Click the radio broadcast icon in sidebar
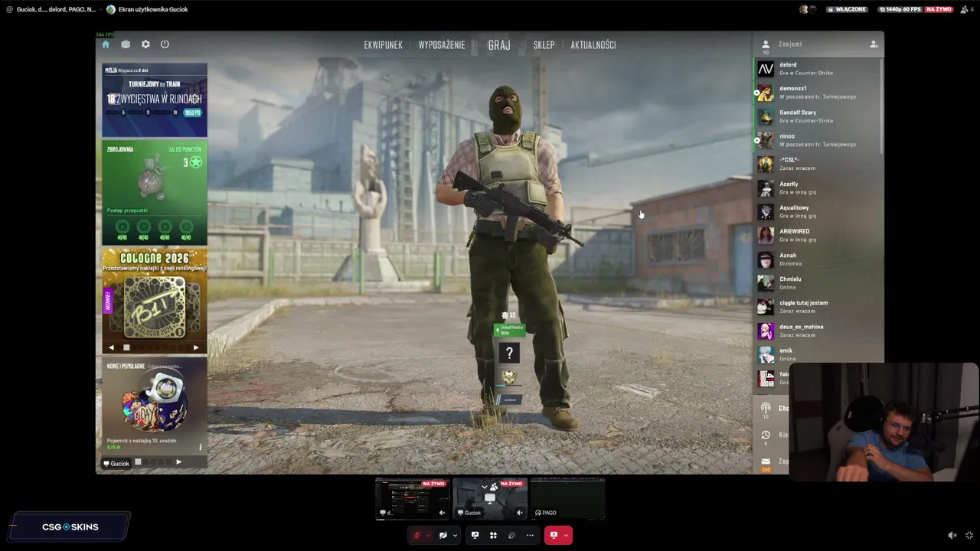This screenshot has width=980, height=551. pyautogui.click(x=766, y=409)
